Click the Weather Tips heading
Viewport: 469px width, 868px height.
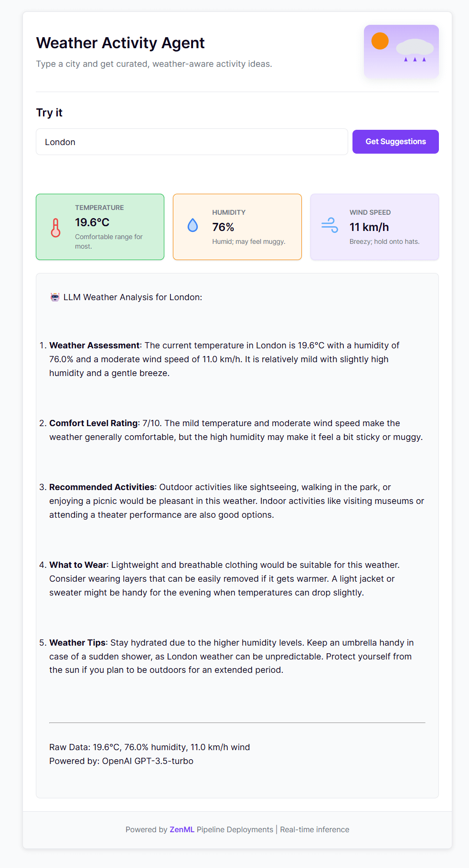click(77, 643)
